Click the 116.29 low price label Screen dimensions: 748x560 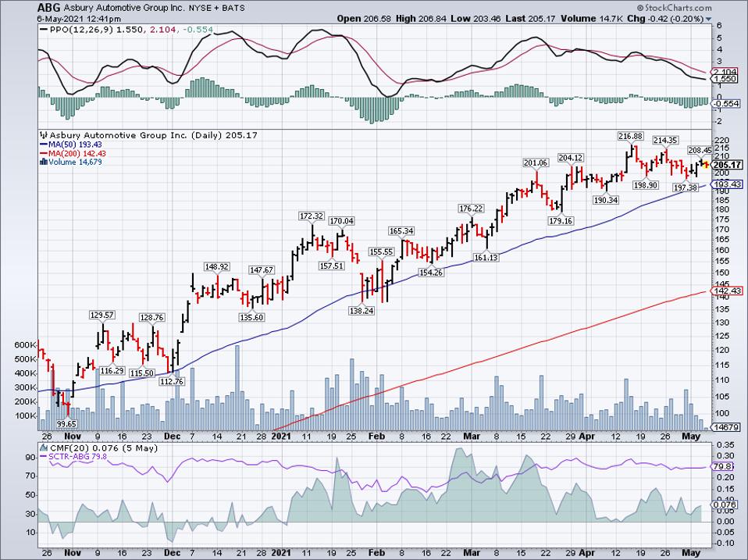112,371
